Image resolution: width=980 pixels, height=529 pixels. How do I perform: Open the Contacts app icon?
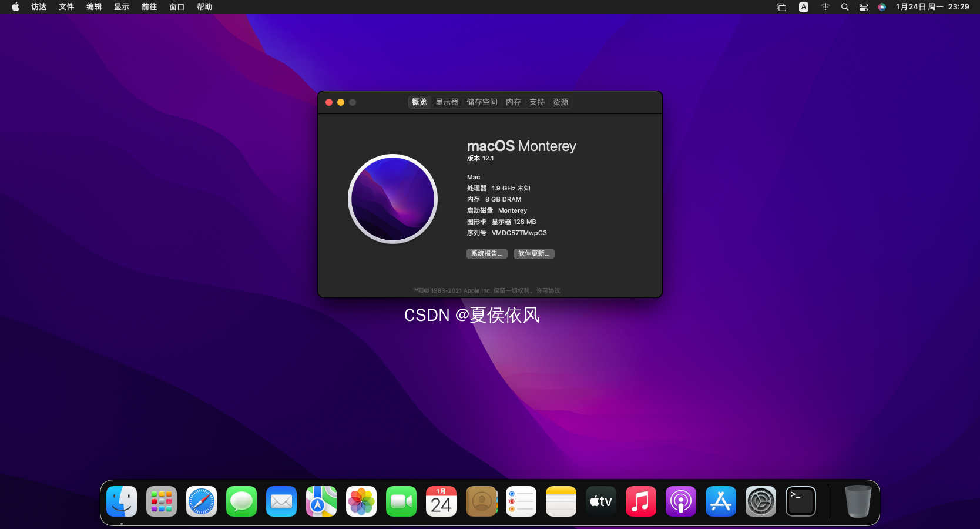click(x=481, y=501)
